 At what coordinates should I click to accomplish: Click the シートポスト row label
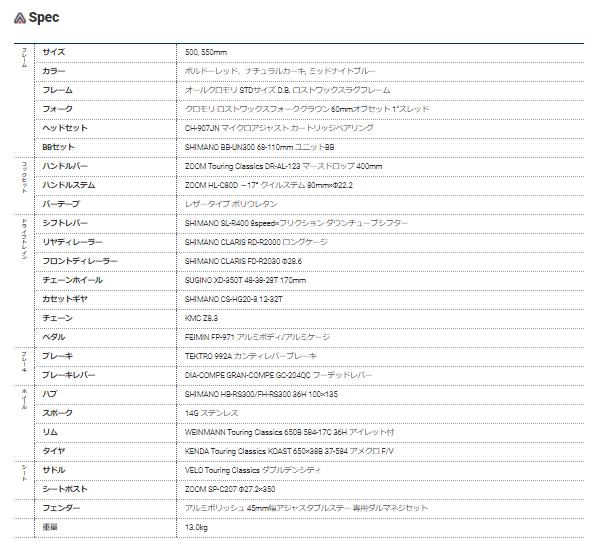click(x=65, y=489)
